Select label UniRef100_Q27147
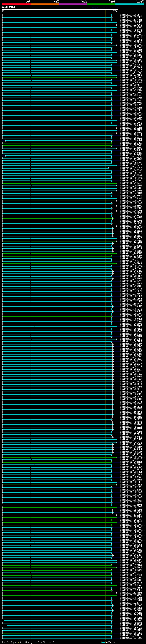The image size is (146, 644). click(x=131, y=53)
